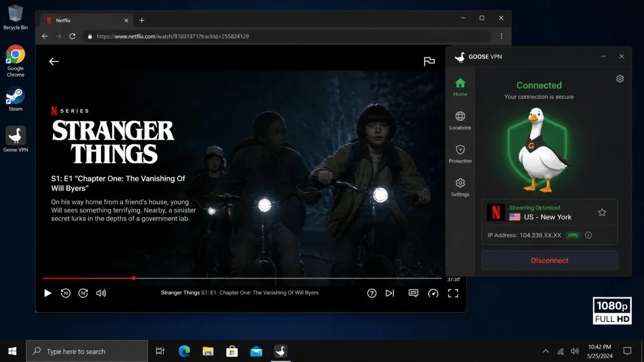Skip to next episode in player
This screenshot has height=362, width=644.
390,293
